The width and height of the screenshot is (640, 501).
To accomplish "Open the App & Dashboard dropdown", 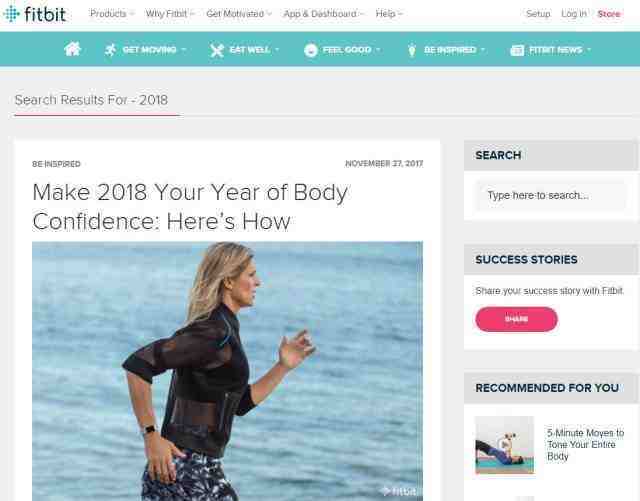I will [x=323, y=14].
